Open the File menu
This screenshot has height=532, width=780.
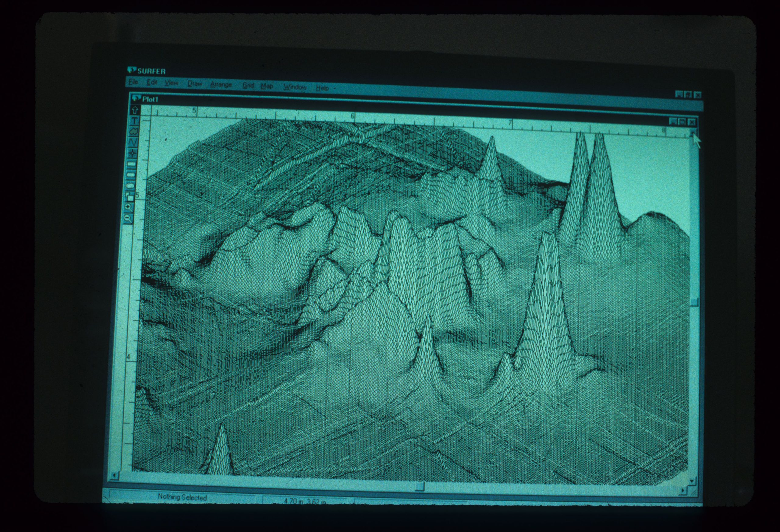point(133,82)
